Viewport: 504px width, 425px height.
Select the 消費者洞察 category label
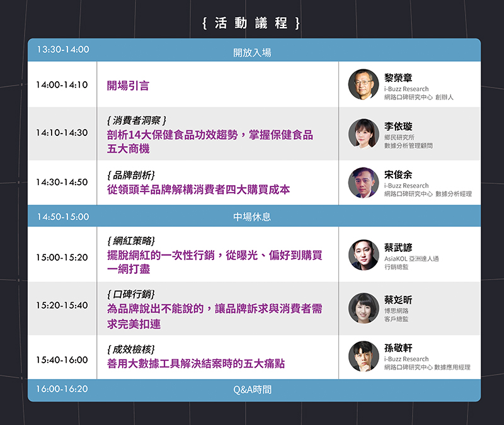pos(137,120)
